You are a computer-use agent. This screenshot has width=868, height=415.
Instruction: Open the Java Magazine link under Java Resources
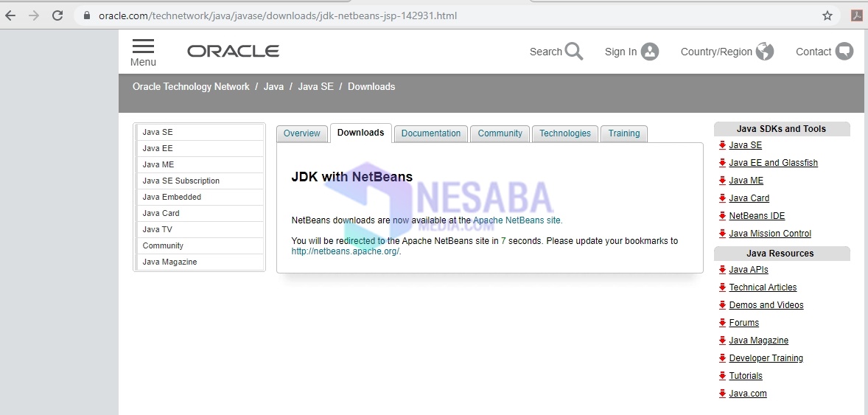759,341
